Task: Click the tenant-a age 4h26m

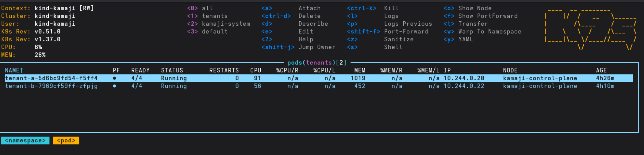Action: coord(605,78)
